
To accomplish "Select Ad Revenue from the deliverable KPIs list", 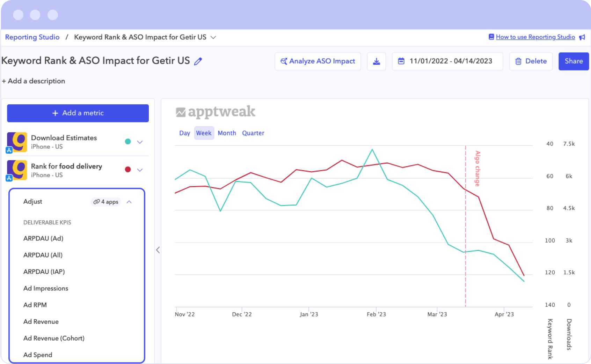I will point(41,321).
